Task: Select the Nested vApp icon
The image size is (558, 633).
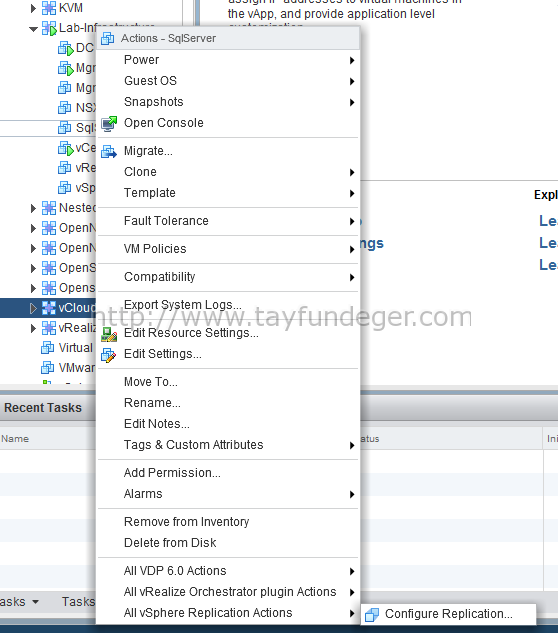Action: pos(49,208)
